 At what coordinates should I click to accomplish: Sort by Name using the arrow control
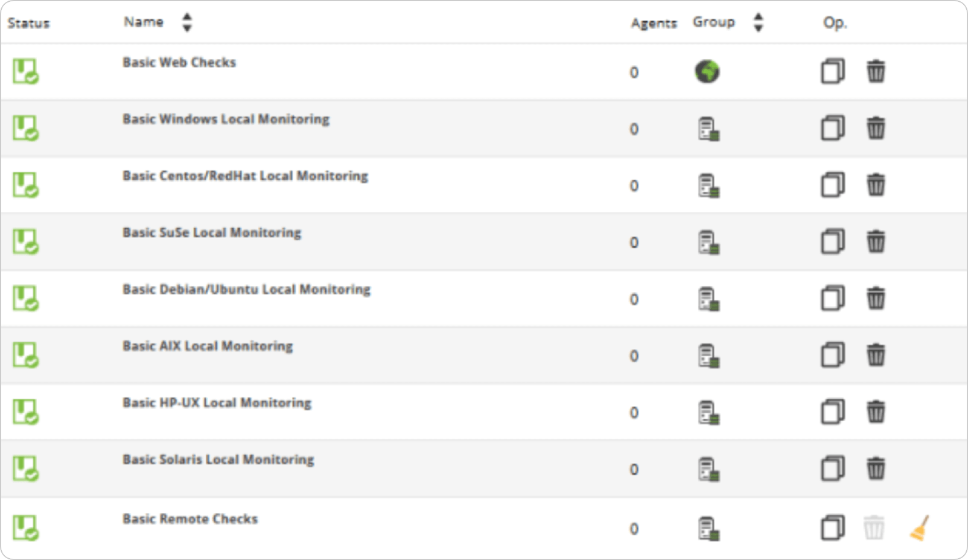187,22
